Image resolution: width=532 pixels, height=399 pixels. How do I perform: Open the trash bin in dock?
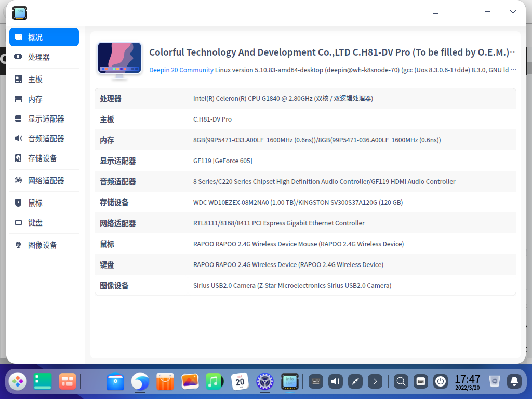pos(495,381)
